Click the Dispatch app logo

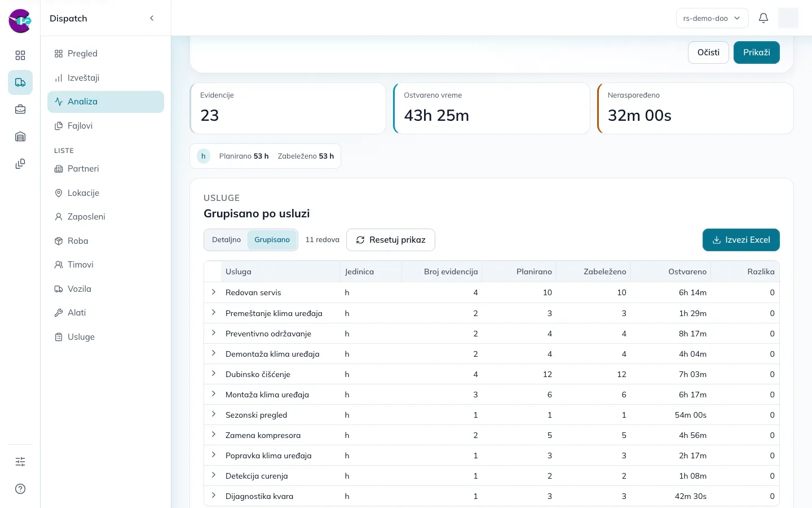point(20,21)
